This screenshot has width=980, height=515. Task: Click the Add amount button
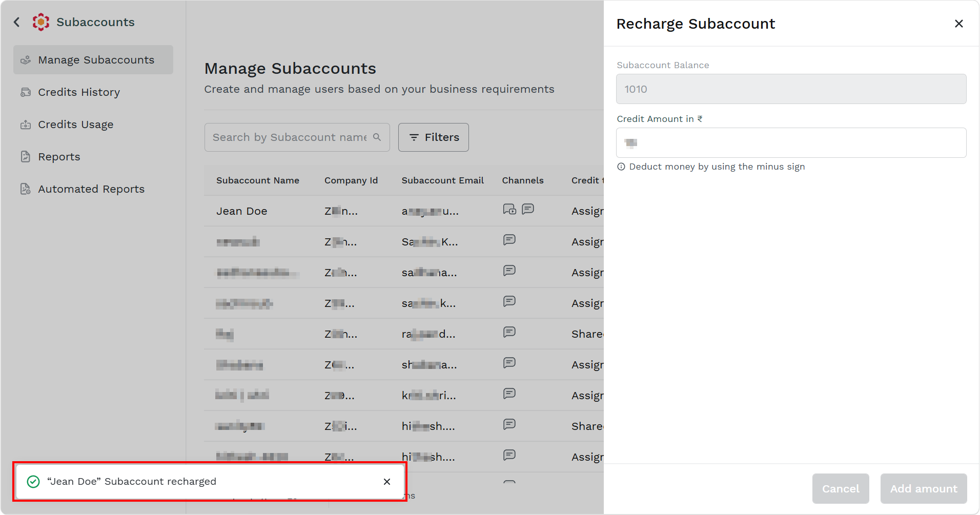[x=924, y=489]
